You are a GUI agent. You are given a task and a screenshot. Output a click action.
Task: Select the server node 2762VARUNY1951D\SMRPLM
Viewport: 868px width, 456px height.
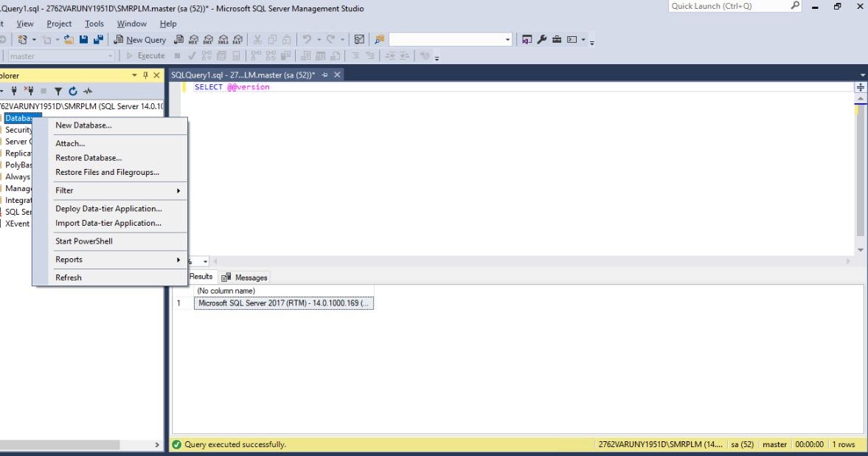(81, 106)
